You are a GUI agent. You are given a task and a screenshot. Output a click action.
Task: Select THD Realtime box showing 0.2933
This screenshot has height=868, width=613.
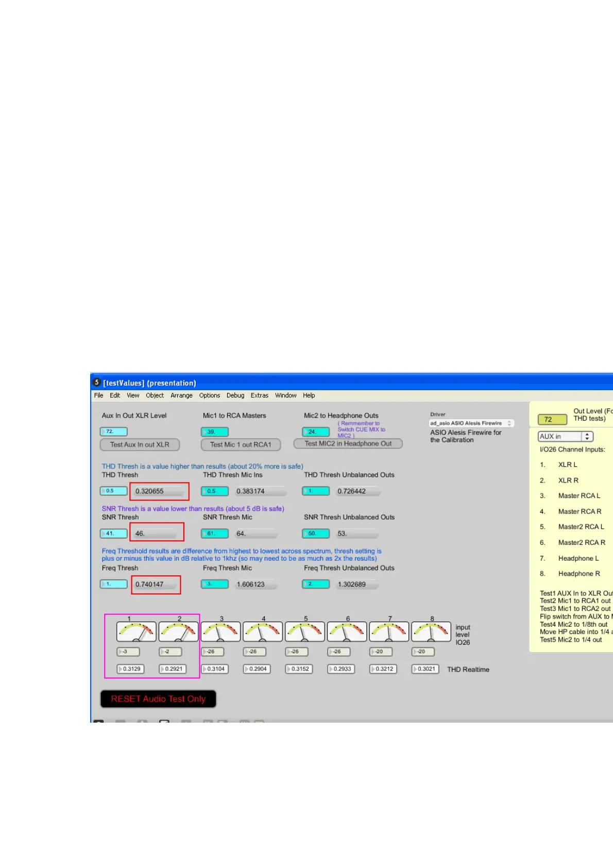(x=341, y=669)
